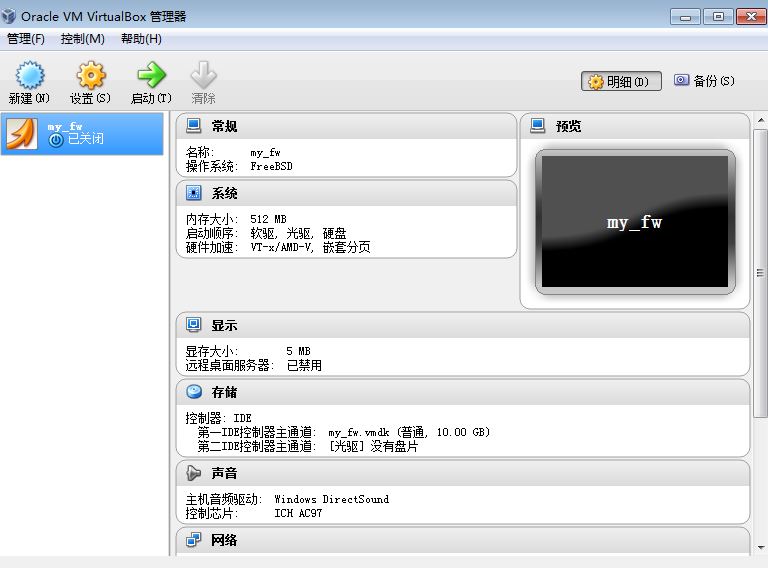Viewport: 768px width, 568px height.
Task: Open the 常规 section header link
Action: [x=224, y=126]
